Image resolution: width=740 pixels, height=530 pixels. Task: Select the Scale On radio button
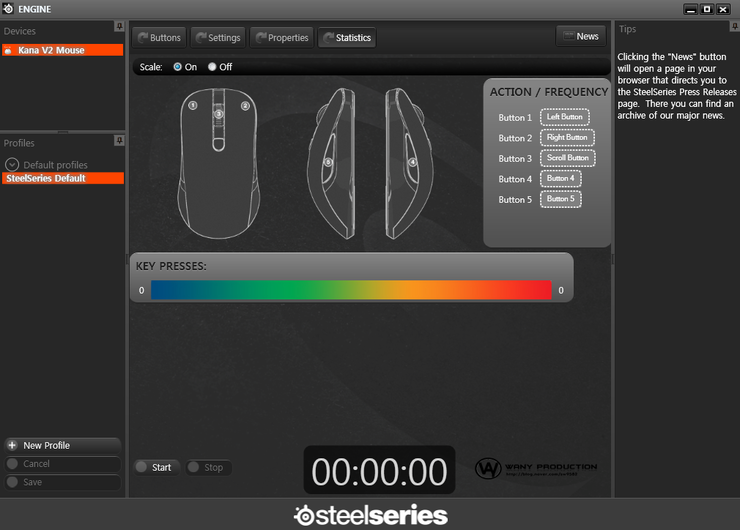point(178,67)
